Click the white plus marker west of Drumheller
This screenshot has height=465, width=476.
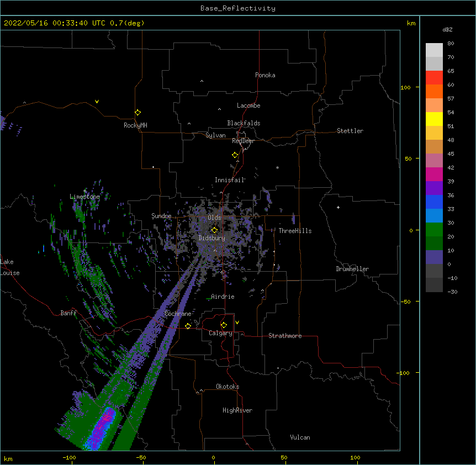click(x=338, y=207)
